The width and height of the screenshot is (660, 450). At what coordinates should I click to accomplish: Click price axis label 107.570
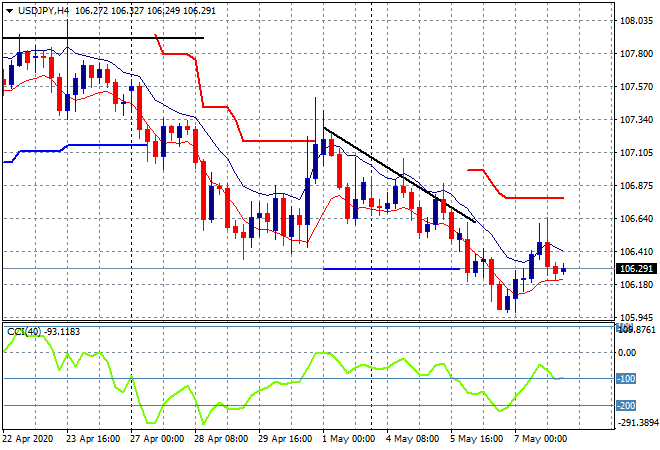[636, 87]
